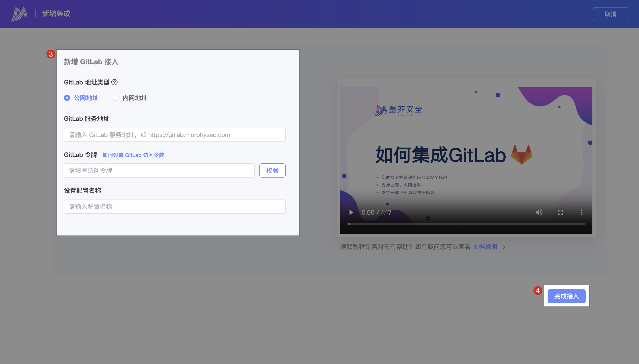Play the GitLab integration tutorial video
The width and height of the screenshot is (639, 364).
coord(351,213)
